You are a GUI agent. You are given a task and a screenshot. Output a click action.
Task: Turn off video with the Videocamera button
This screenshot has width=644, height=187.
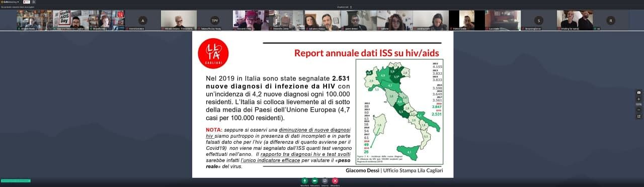coord(314,180)
